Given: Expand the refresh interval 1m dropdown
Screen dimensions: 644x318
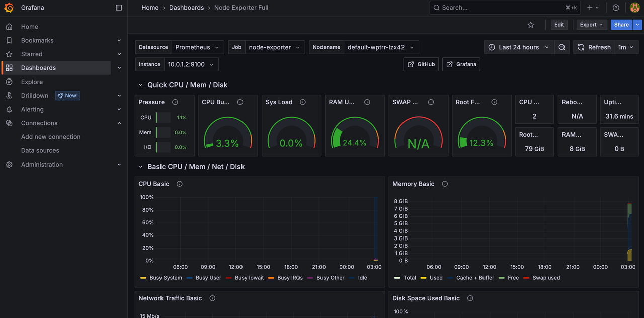Looking at the screenshot, I should tap(626, 47).
